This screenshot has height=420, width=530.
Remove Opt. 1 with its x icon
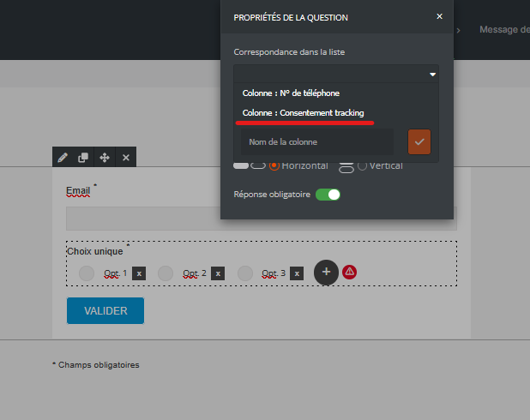click(139, 273)
